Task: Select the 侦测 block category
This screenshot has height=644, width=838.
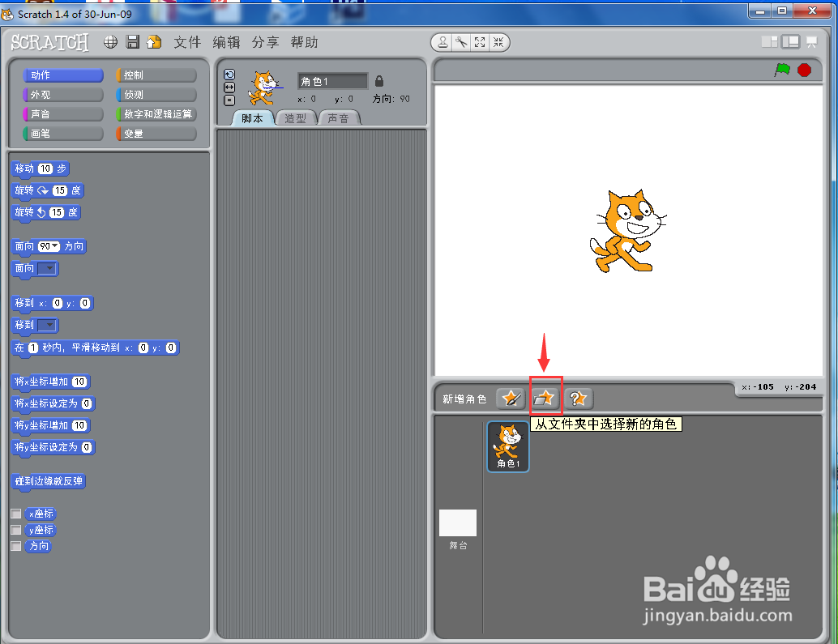Action: click(x=156, y=95)
